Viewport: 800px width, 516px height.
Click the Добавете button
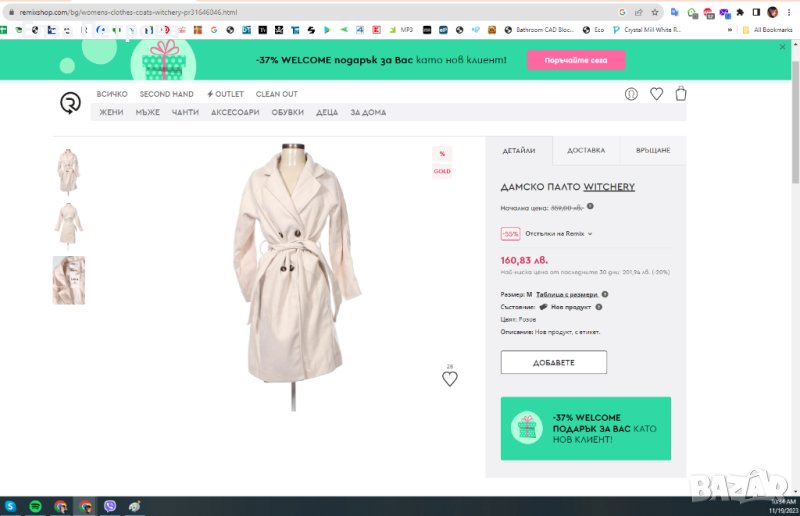click(x=553, y=362)
